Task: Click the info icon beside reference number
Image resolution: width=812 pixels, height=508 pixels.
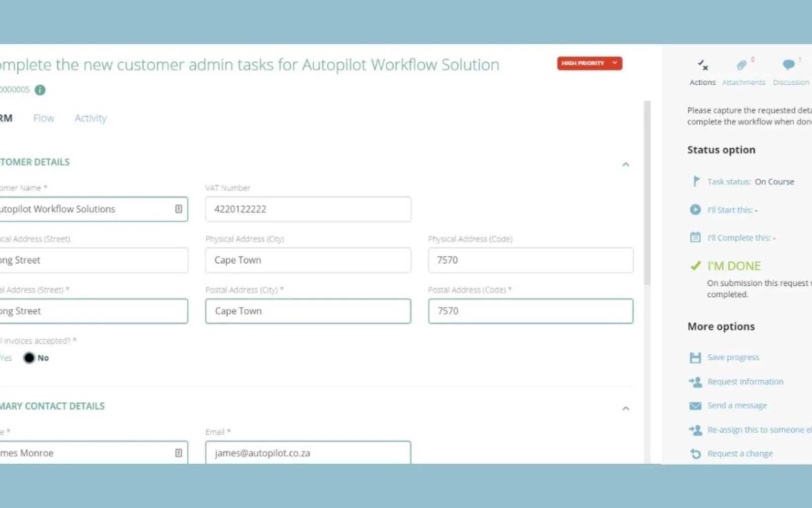Action: click(x=40, y=90)
